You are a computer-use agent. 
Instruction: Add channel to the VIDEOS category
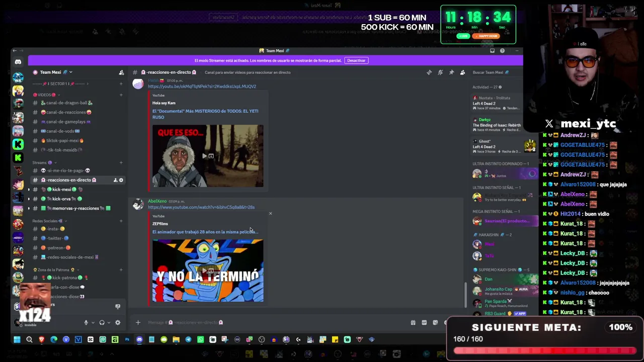pyautogui.click(x=121, y=95)
